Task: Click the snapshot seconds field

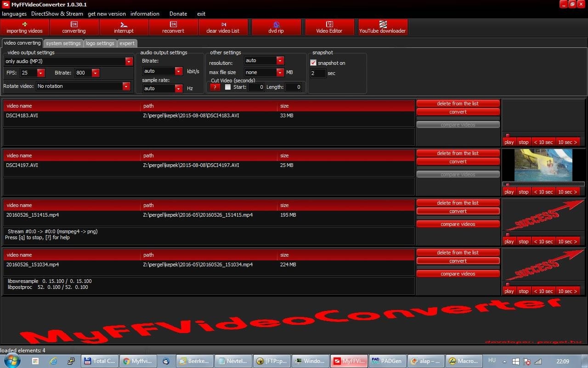Action: [318, 73]
